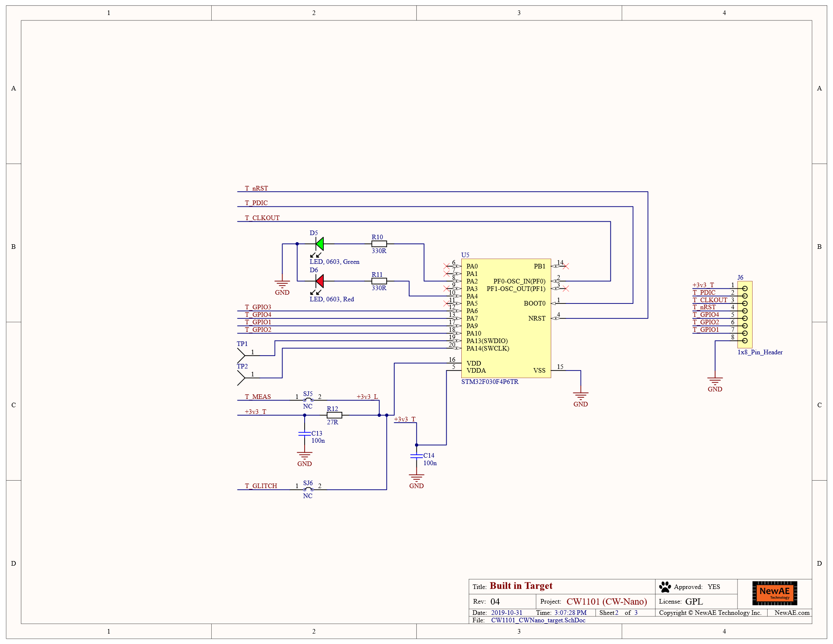Click the SJ6 solder jumper
This screenshot has width=833, height=644.
(308, 489)
